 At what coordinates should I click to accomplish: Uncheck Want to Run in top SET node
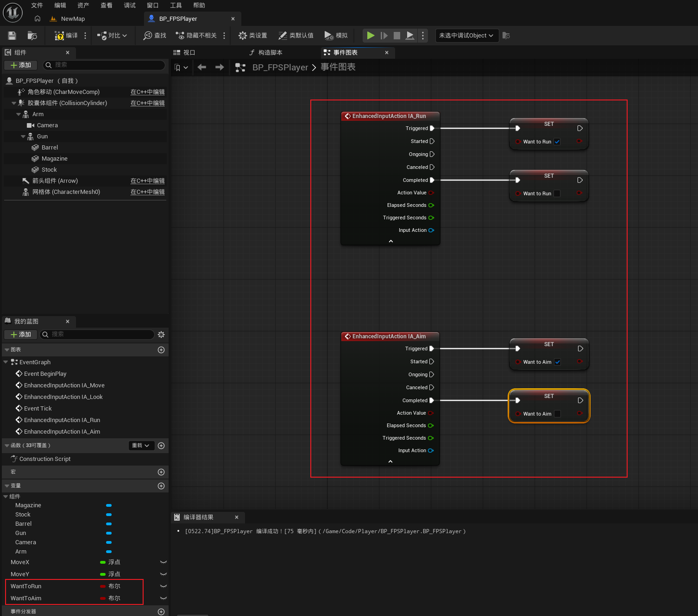(557, 142)
